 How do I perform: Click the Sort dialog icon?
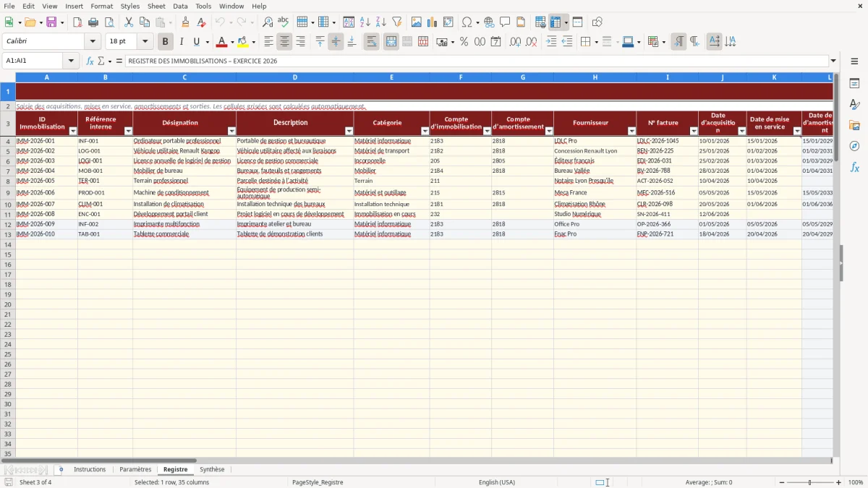(349, 22)
